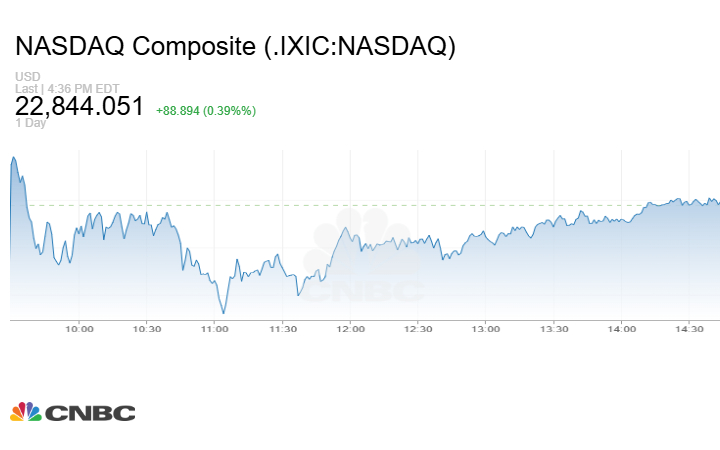Click the 10:00 time axis label
This screenshot has height=450, width=720.
[79, 329]
